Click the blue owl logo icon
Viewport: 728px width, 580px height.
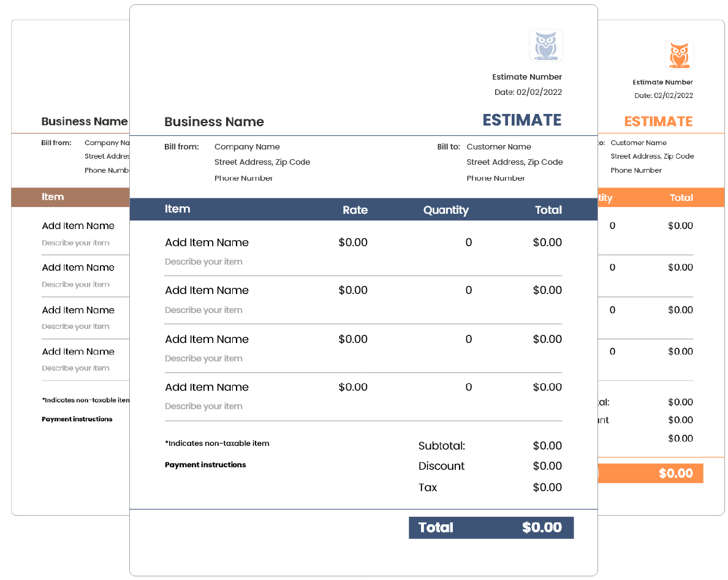click(545, 46)
